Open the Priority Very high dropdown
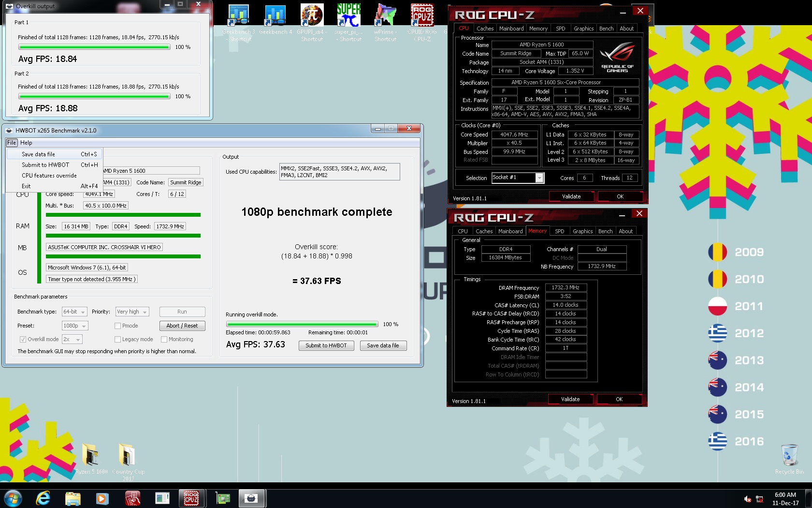This screenshot has width=812, height=508. click(132, 312)
